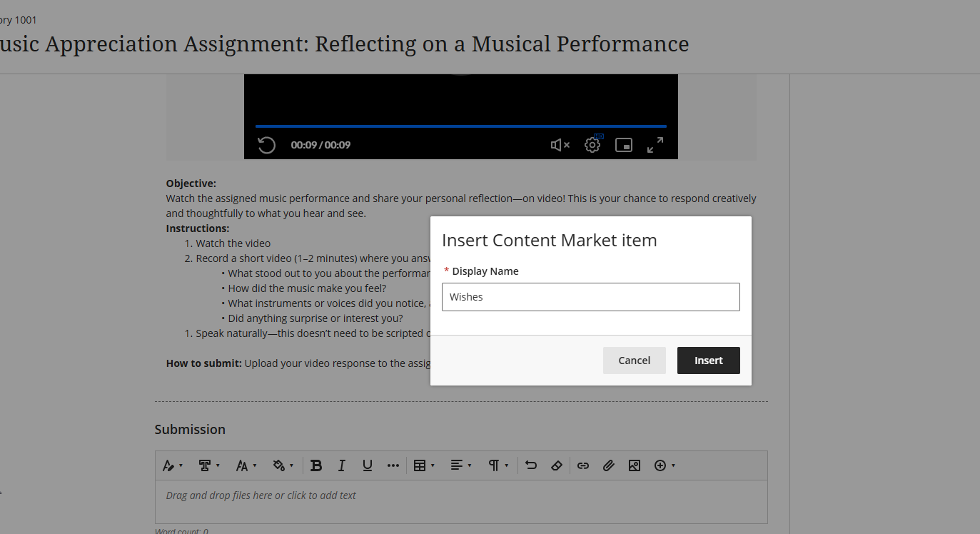Expand the insert table dropdown

pyautogui.click(x=424, y=465)
